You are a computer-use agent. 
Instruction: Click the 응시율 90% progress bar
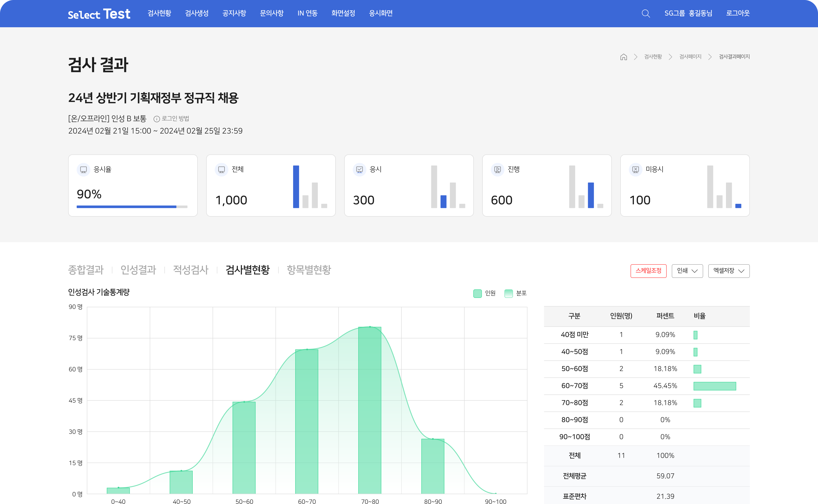[x=132, y=207]
